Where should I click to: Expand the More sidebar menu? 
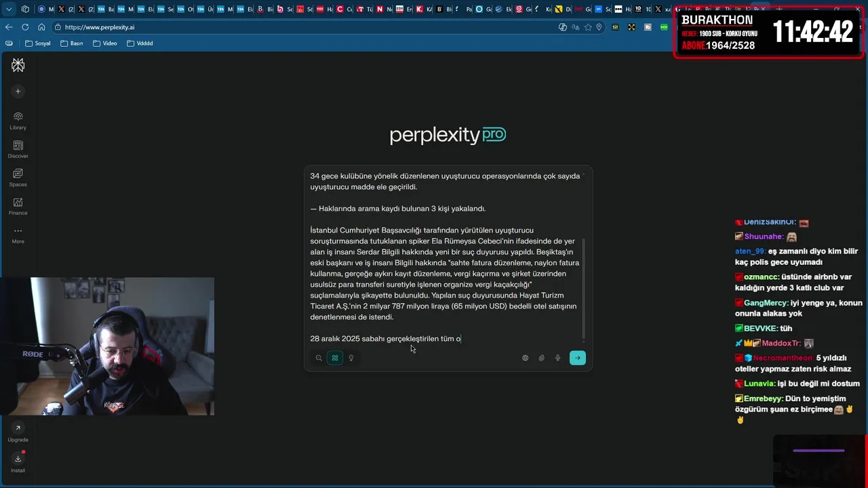[18, 235]
